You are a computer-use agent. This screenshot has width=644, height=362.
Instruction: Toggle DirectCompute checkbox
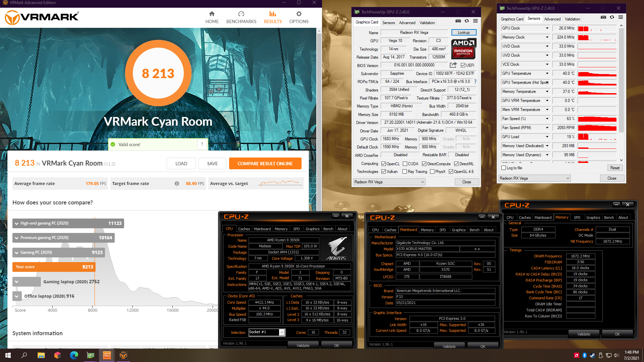pyautogui.click(x=424, y=164)
